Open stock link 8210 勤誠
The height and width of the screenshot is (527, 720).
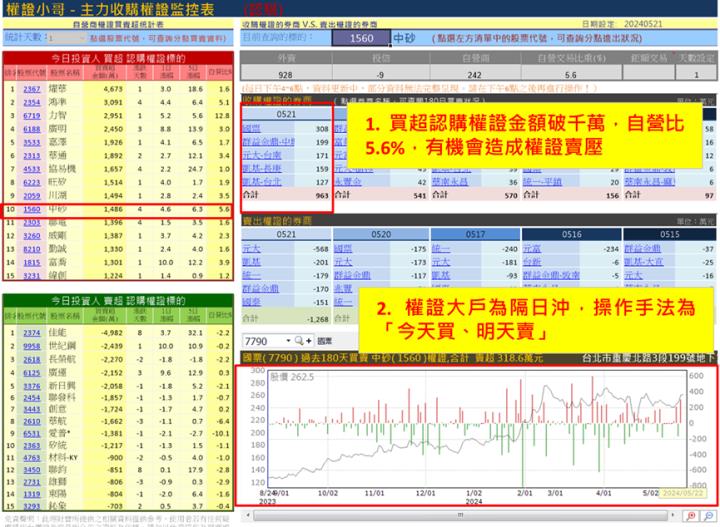pos(32,249)
